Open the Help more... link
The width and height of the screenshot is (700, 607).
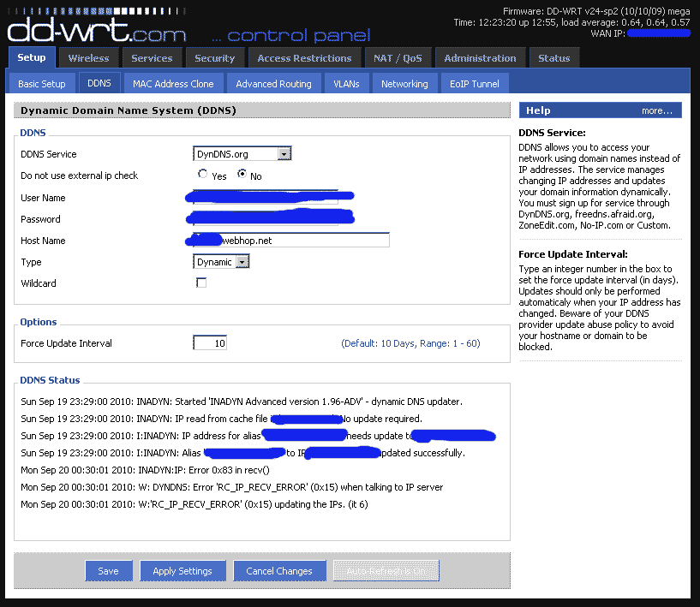(x=656, y=110)
